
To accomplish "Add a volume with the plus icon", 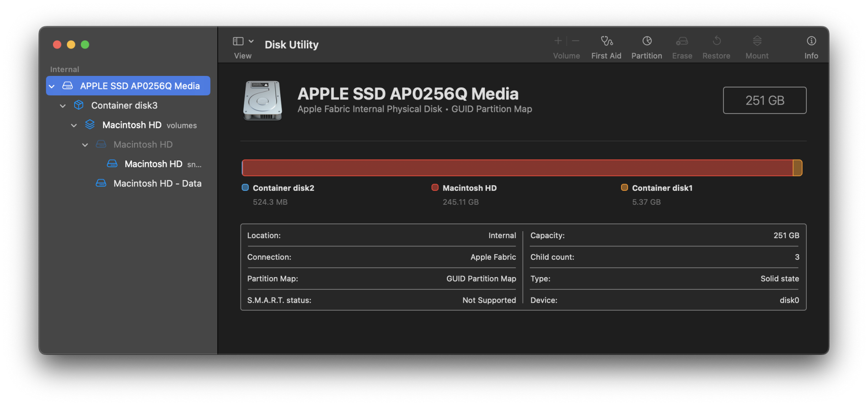I will tap(558, 41).
